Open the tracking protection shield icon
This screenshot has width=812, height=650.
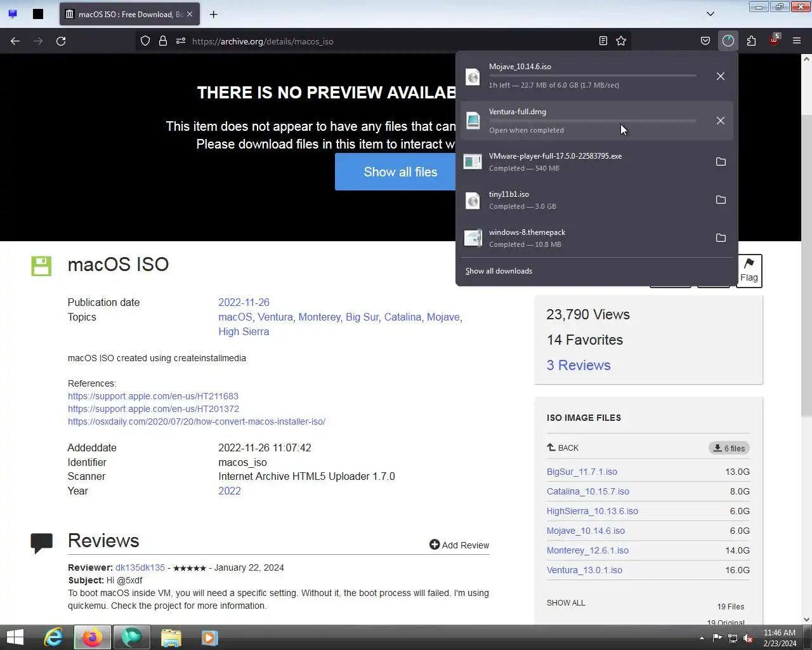[145, 41]
